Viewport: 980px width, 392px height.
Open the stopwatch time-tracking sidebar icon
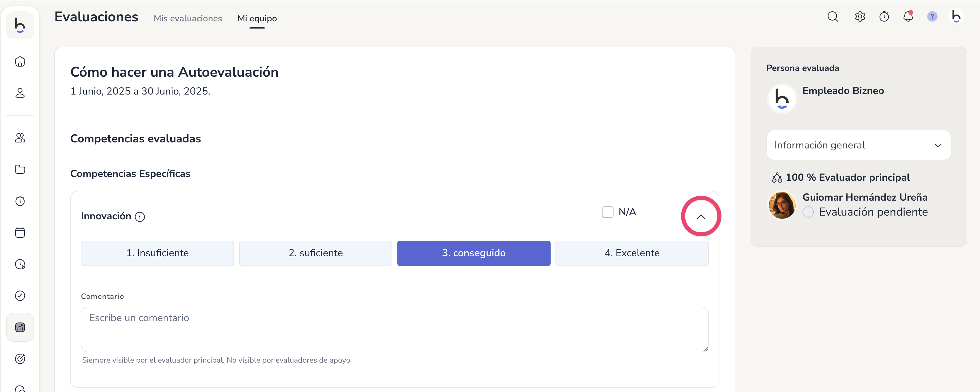(x=20, y=201)
